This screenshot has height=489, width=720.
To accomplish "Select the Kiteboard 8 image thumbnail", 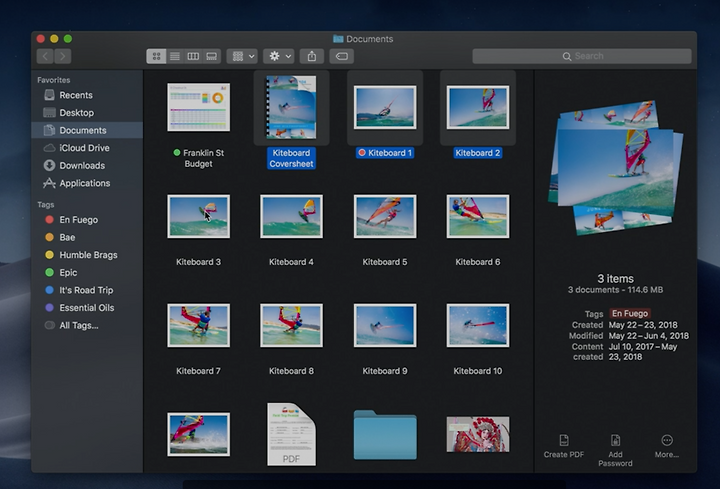I will pos(291,325).
